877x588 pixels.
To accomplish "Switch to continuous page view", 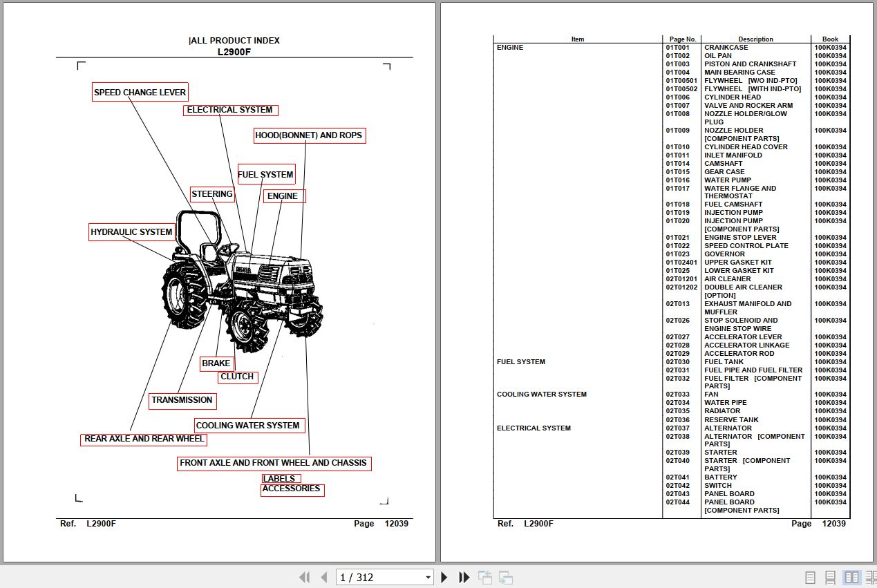I will [x=831, y=577].
